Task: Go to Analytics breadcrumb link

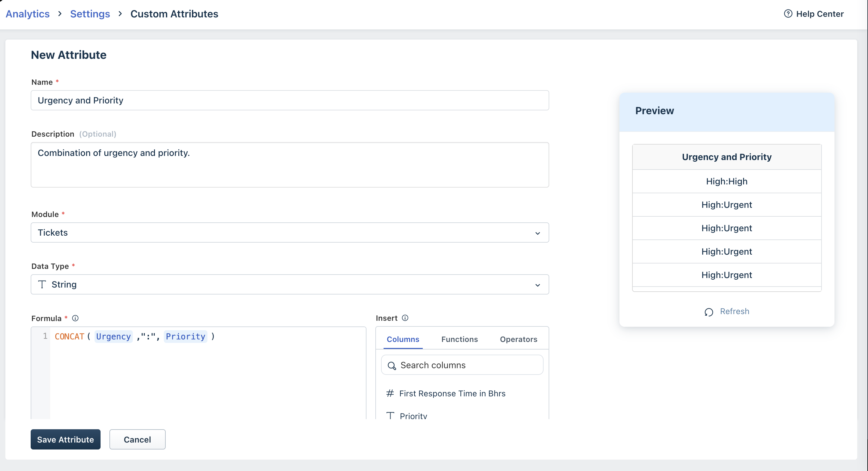Action: 28,14
